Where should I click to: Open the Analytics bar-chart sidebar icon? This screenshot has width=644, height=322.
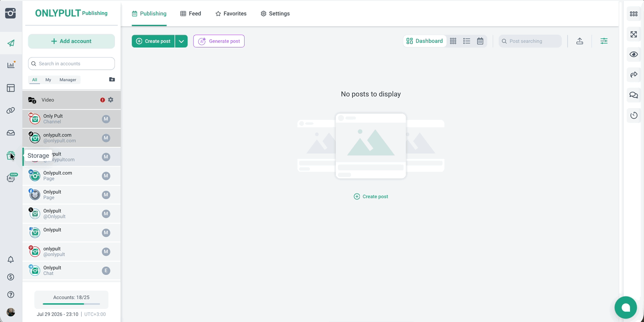click(11, 65)
